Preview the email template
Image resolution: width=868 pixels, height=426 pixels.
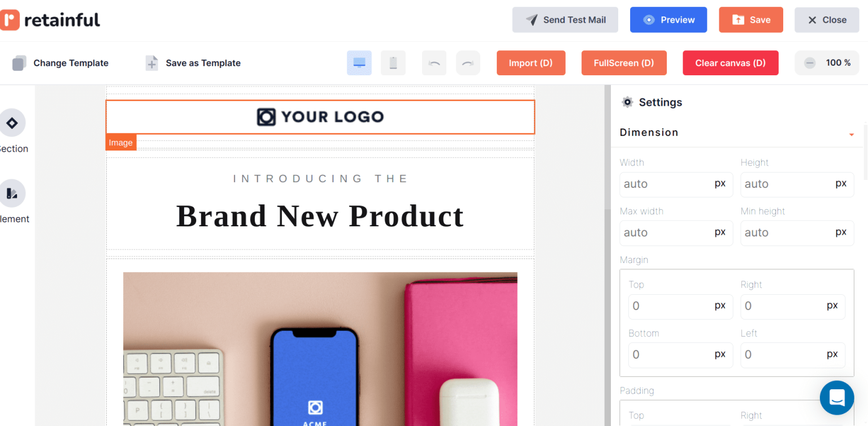tap(669, 19)
